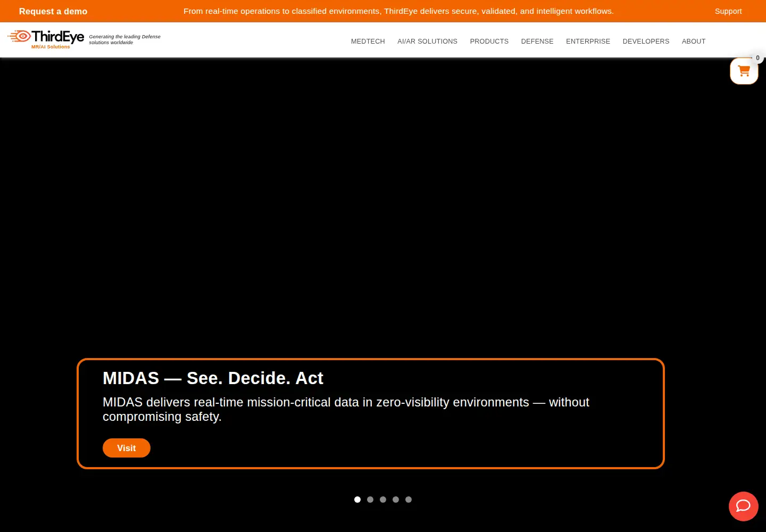
Task: Open the MEDTECH menu
Action: pyautogui.click(x=368, y=41)
